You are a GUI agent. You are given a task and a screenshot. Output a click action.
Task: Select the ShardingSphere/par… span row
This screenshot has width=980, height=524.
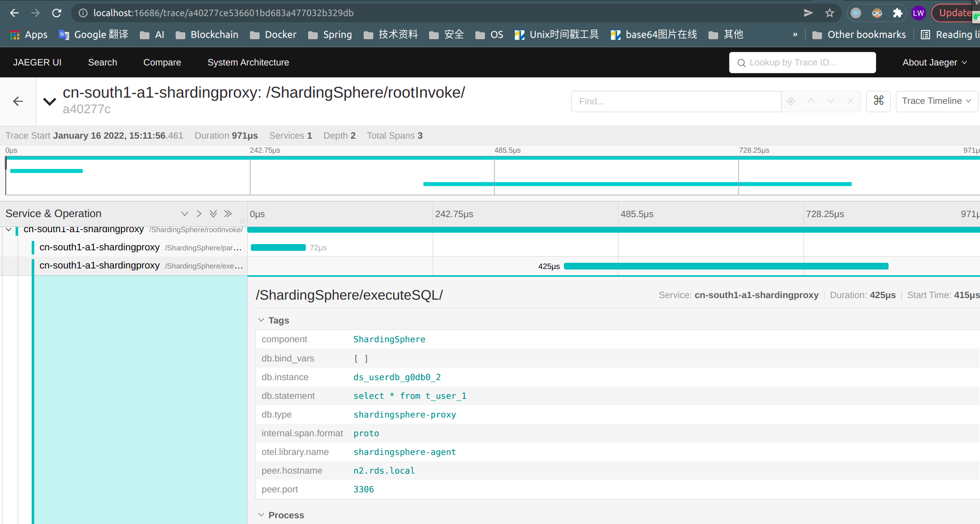tap(140, 248)
